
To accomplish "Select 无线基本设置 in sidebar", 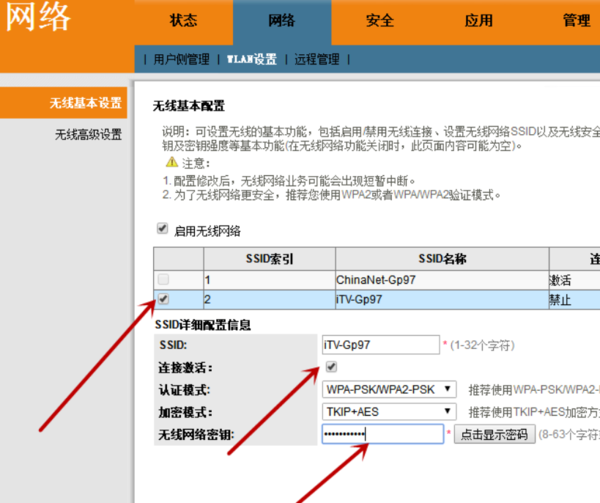I will click(64, 103).
